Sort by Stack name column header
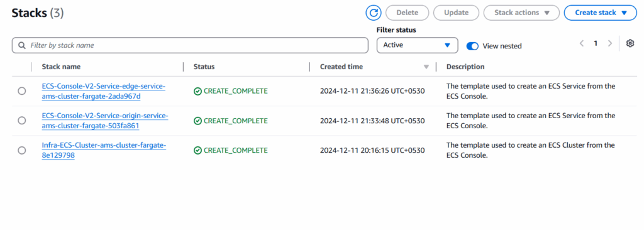The image size is (644, 230). (61, 67)
